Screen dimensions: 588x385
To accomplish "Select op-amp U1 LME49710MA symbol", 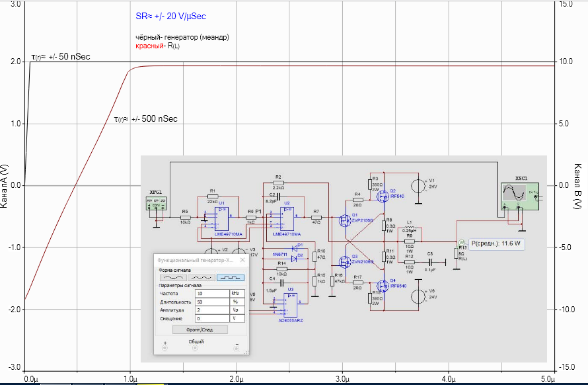I will pyautogui.click(x=221, y=218).
